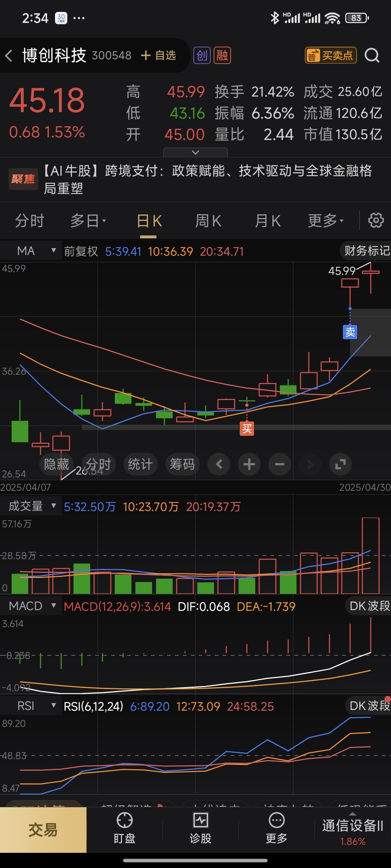
Task: Tap the 财务标记 button
Action: coord(366,250)
